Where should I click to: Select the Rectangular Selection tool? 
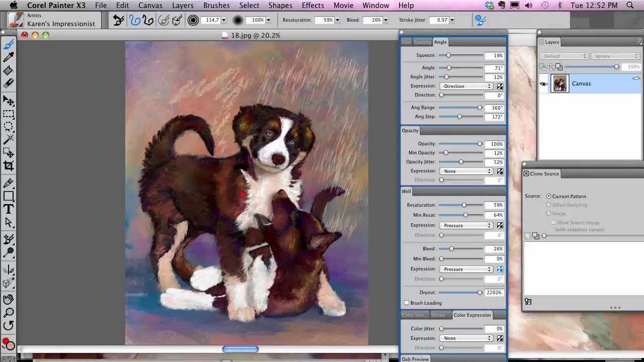pos(9,114)
